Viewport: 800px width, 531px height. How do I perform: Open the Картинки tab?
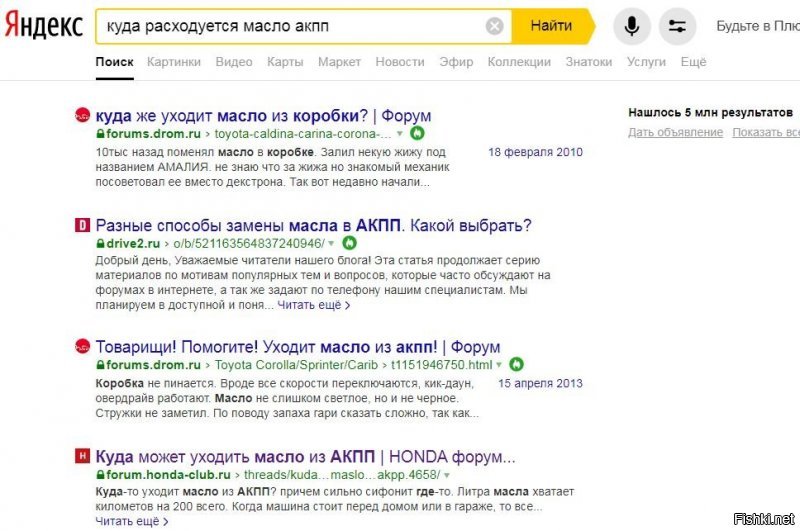174,62
